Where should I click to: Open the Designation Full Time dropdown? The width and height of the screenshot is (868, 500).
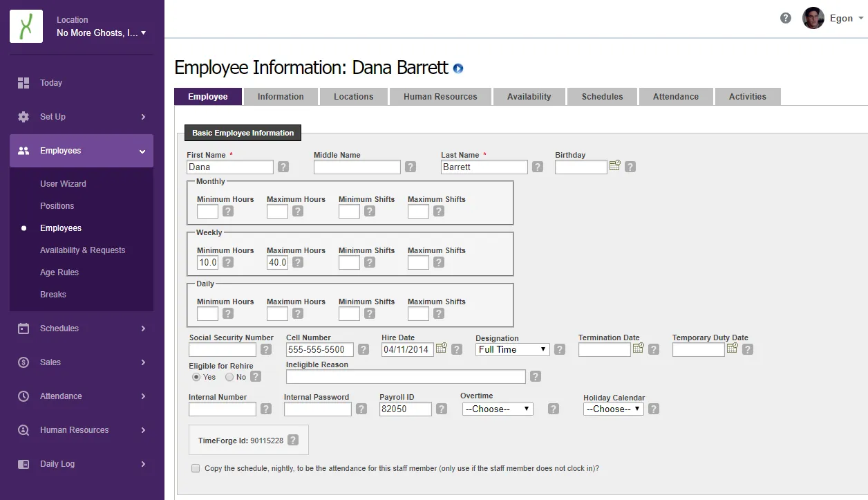click(x=513, y=349)
